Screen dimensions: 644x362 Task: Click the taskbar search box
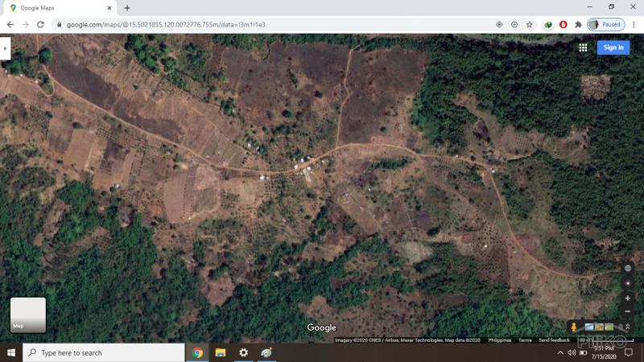coord(104,352)
